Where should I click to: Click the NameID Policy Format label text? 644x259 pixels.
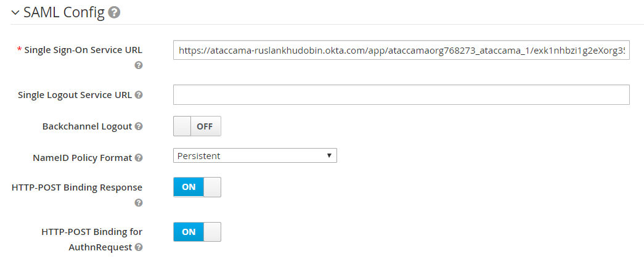(x=82, y=158)
